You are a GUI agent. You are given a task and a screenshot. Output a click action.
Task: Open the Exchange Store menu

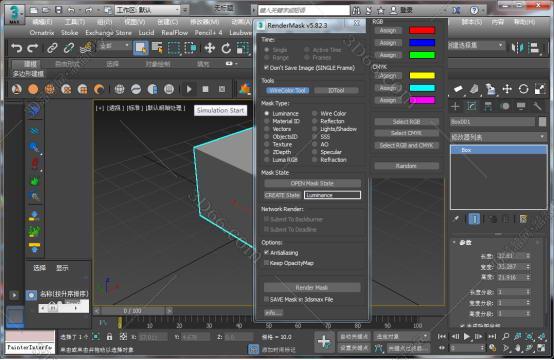coord(108,33)
